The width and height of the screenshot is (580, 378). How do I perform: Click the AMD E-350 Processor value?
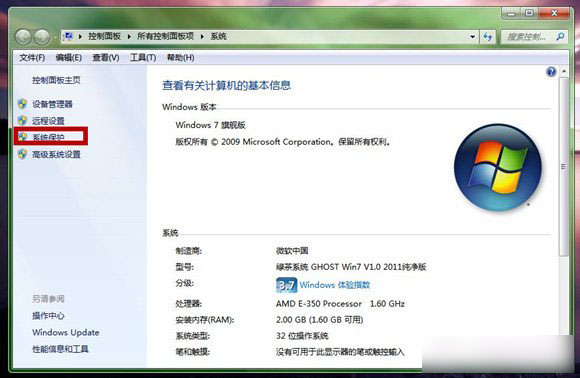pyautogui.click(x=340, y=304)
